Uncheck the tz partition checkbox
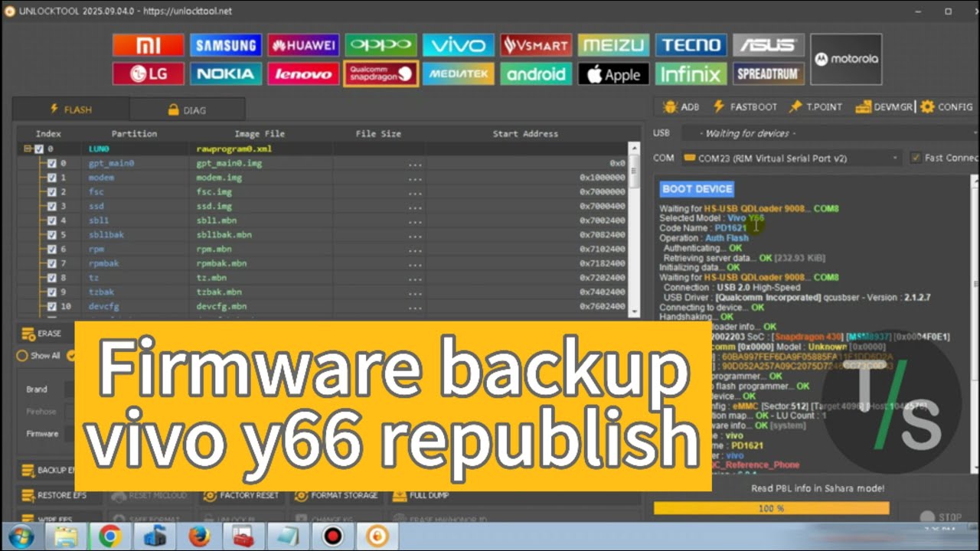Screen dimensions: 980x551 [51, 278]
